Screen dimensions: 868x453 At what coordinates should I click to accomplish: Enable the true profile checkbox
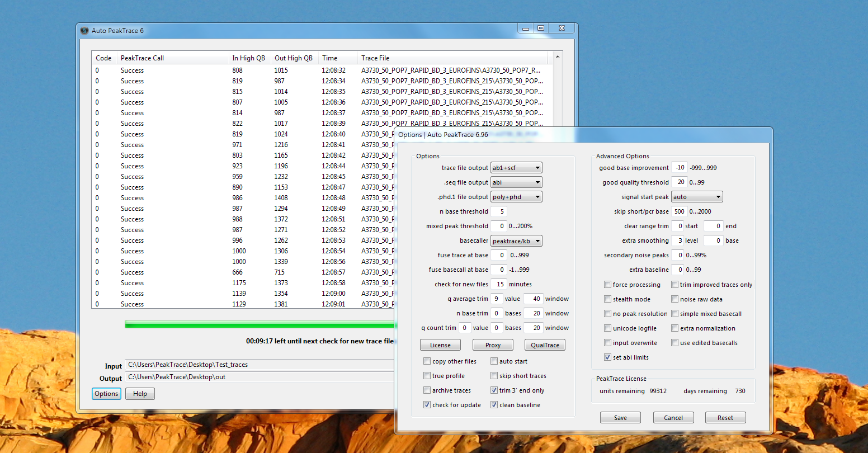point(427,376)
